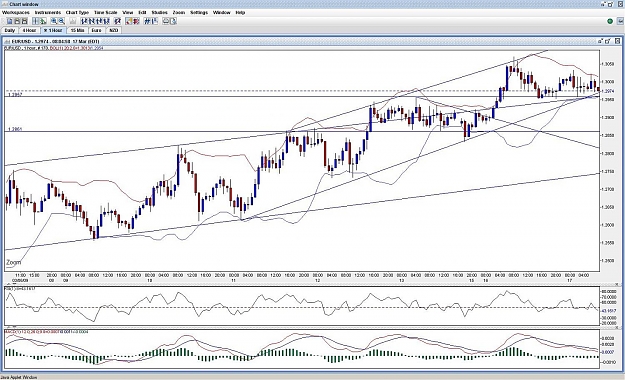Open the Studies menu

(x=159, y=12)
